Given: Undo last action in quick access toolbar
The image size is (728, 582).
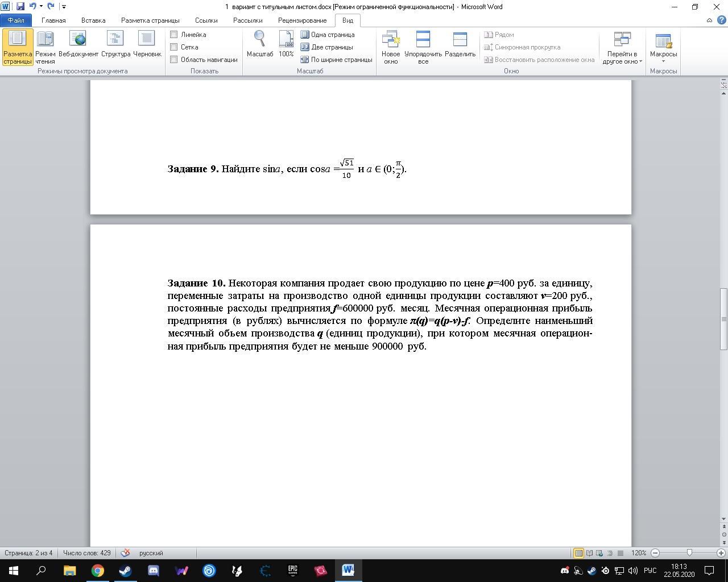Looking at the screenshot, I should pyautogui.click(x=32, y=6).
